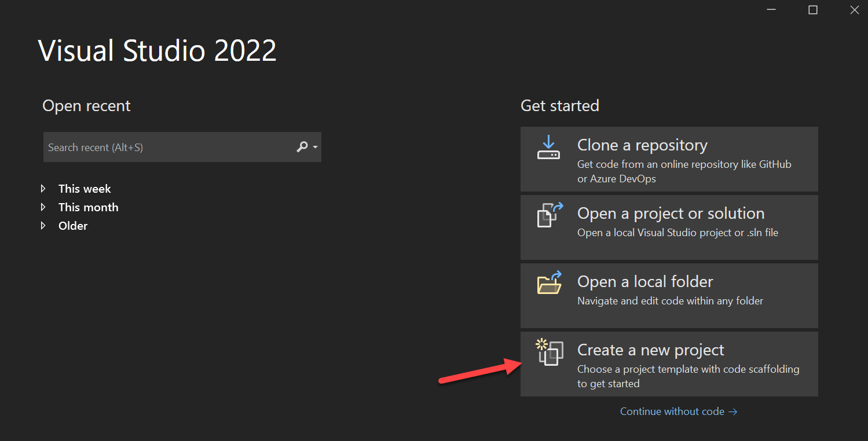The image size is (868, 441).
Task: Maximize the Visual Studio 2022 window
Action: coord(812,10)
